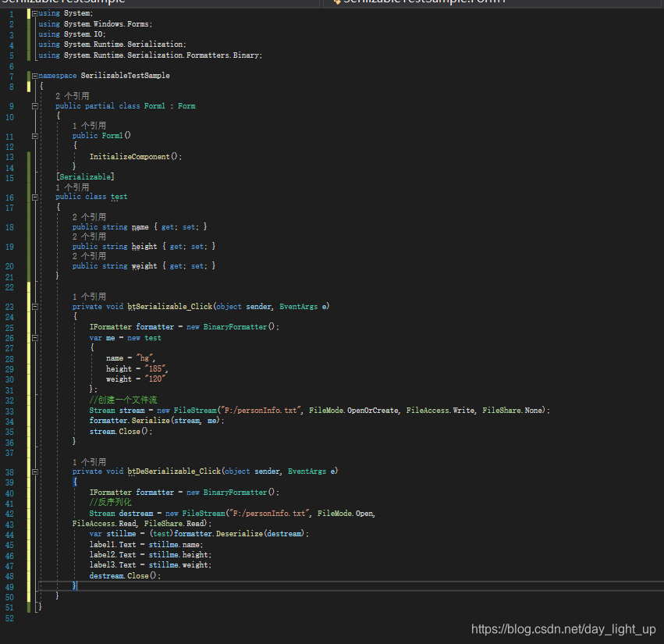The image size is (664, 644).
Task: Click 'BinaryFormatter' on line 25
Action: click(235, 327)
